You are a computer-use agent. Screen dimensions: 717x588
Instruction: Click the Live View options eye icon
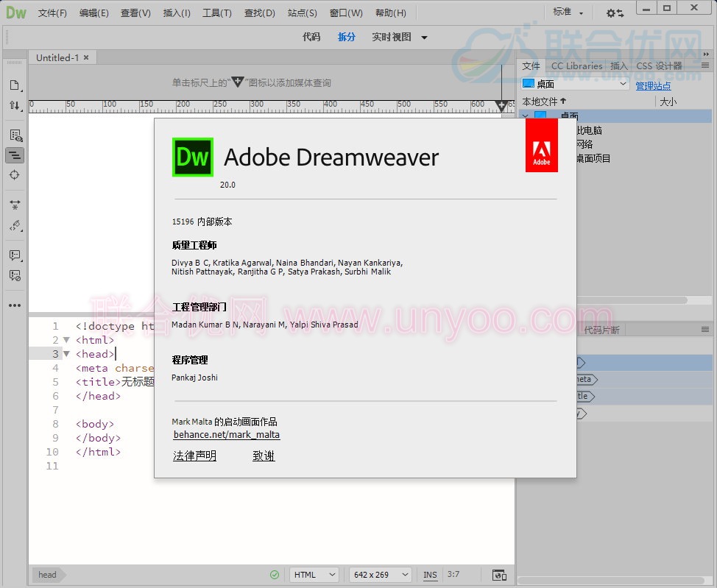[x=14, y=135]
